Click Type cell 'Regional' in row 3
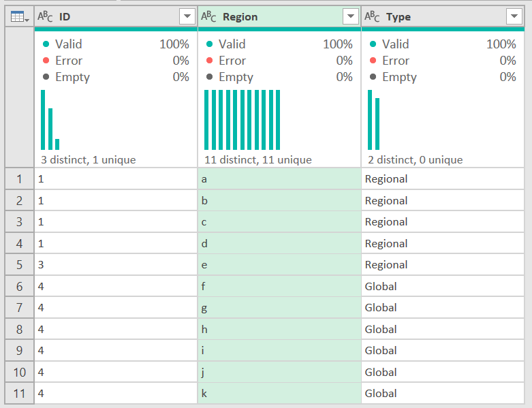Viewport: 532px width, 408px height. coord(443,222)
